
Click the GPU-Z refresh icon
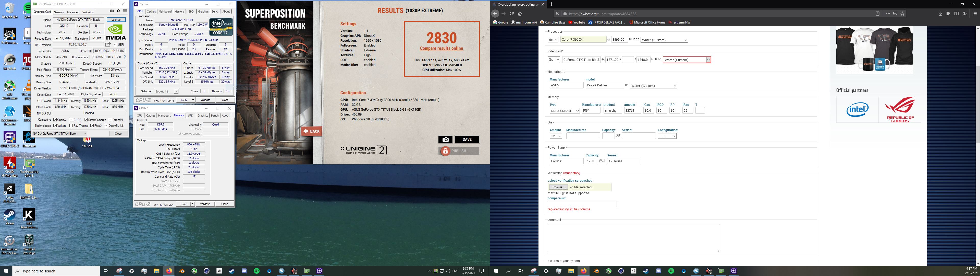(x=118, y=11)
